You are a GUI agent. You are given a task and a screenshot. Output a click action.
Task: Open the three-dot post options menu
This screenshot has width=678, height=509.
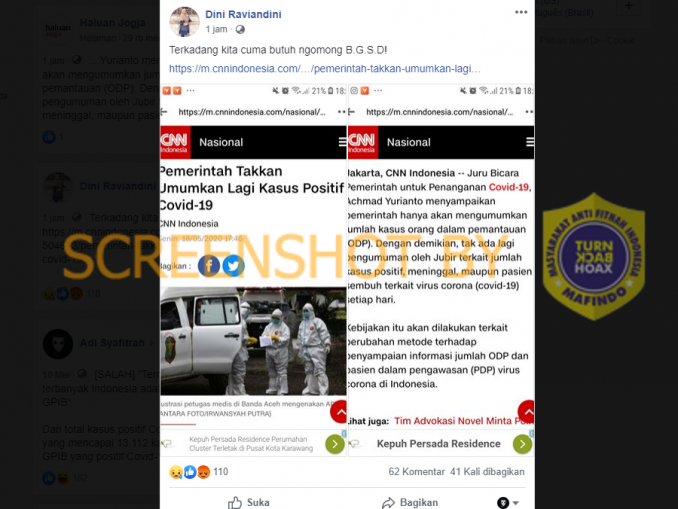[x=521, y=13]
